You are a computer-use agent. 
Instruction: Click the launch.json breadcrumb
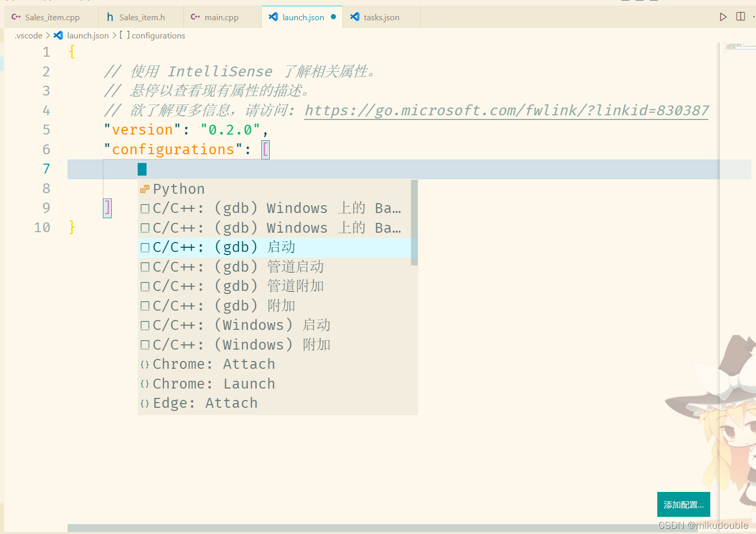[x=88, y=35]
